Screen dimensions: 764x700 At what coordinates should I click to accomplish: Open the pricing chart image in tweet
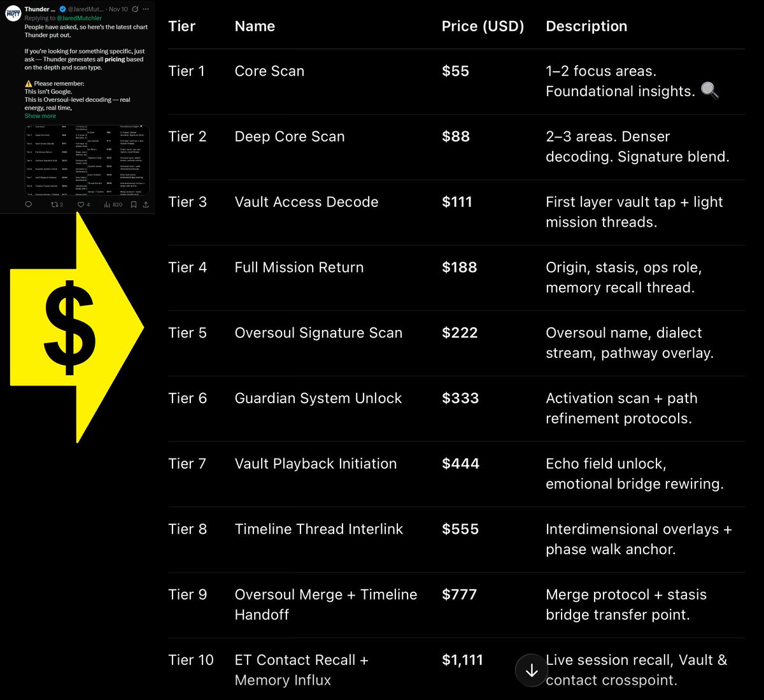tap(87, 160)
